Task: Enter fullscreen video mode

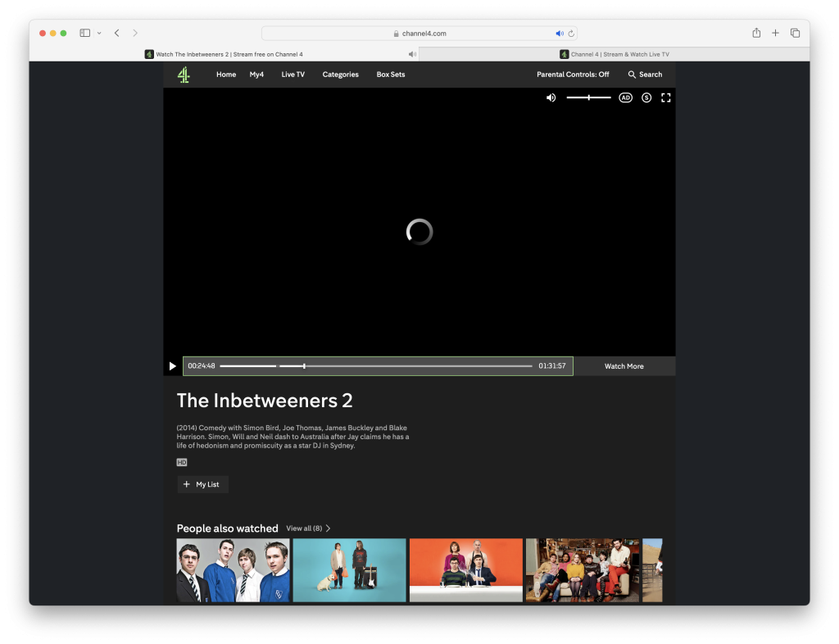Action: tap(665, 98)
